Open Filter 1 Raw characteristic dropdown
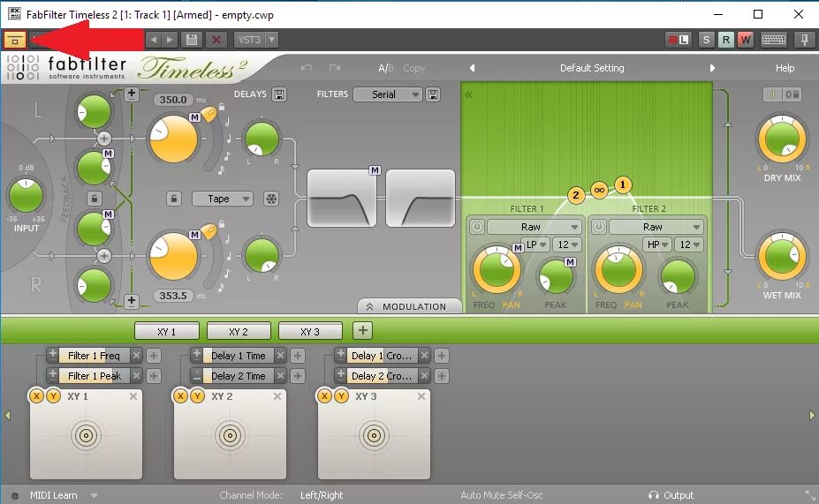The height and width of the screenshot is (504, 819). click(x=535, y=227)
